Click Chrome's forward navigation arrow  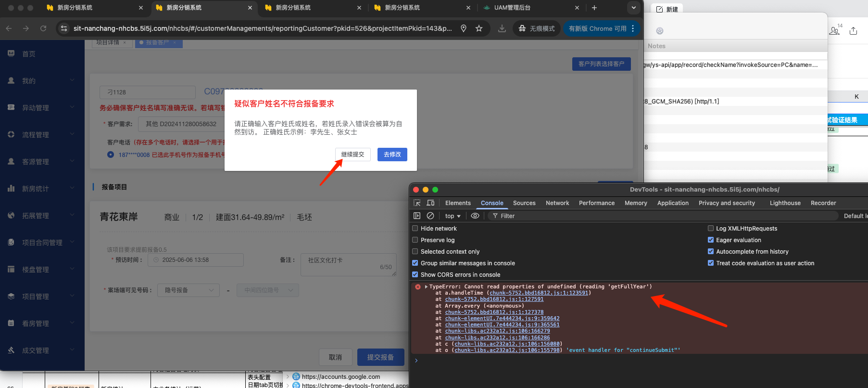26,28
